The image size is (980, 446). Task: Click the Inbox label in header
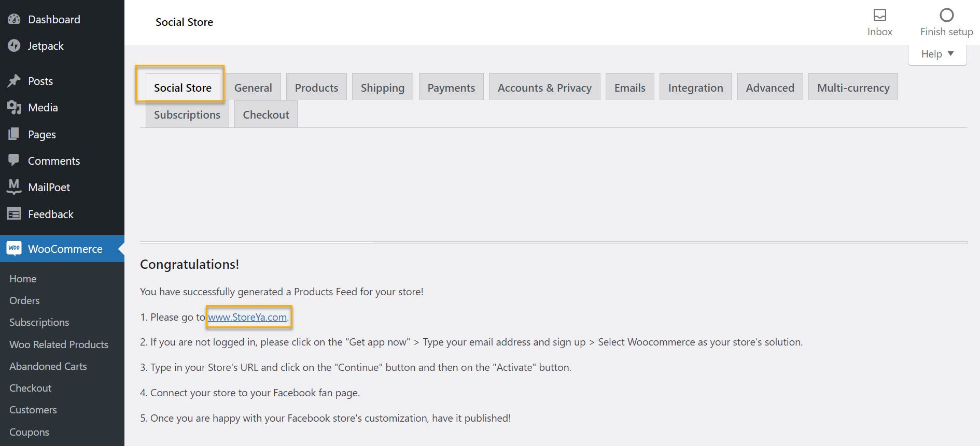tap(880, 32)
